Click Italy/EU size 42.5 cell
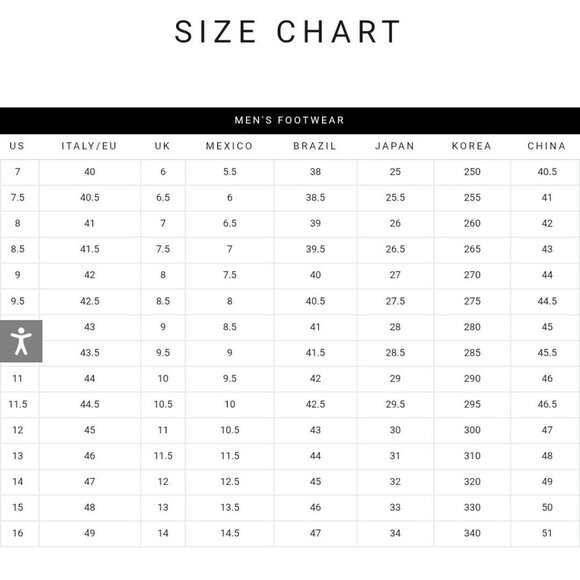The image size is (580, 580). tap(90, 301)
